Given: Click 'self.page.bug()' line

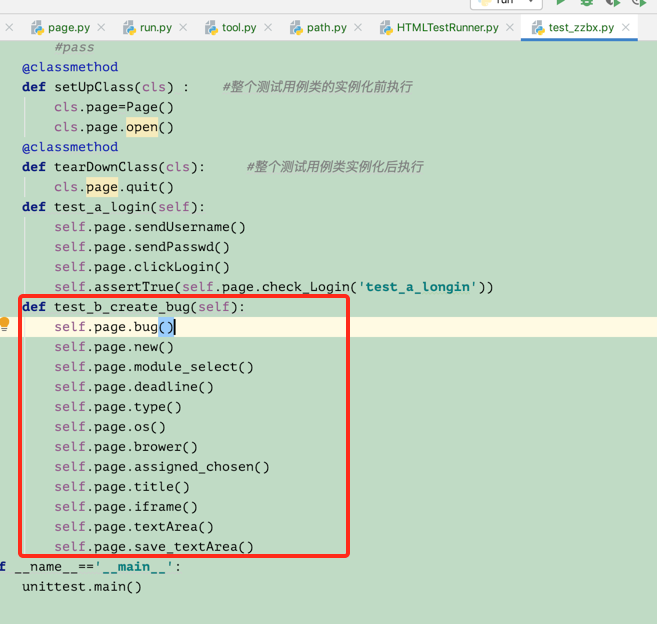Looking at the screenshot, I should click(114, 327).
